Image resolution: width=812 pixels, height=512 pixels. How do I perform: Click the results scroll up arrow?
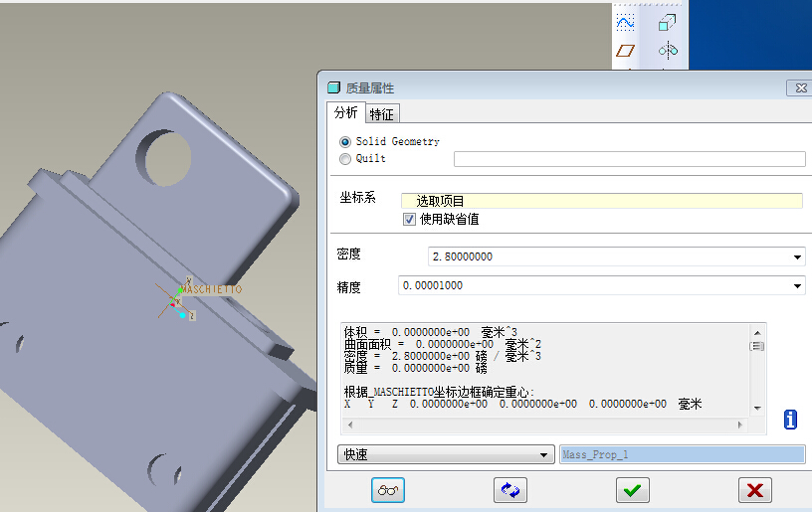(x=757, y=332)
